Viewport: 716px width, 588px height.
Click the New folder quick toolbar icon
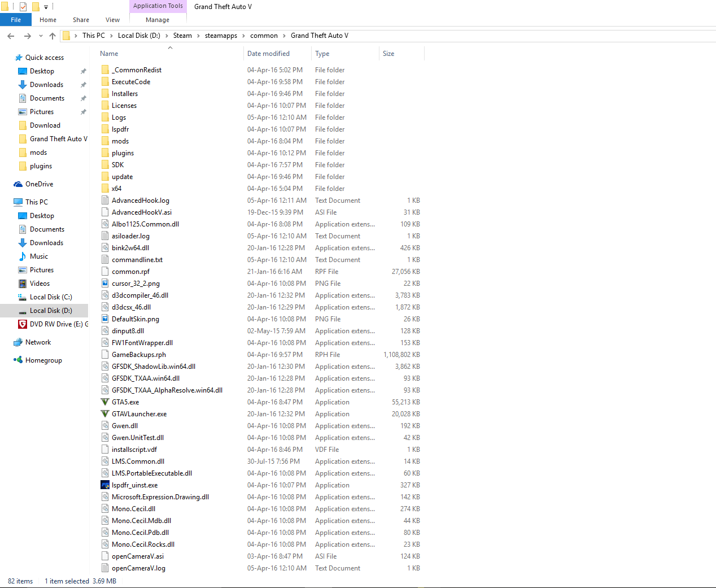(x=36, y=7)
